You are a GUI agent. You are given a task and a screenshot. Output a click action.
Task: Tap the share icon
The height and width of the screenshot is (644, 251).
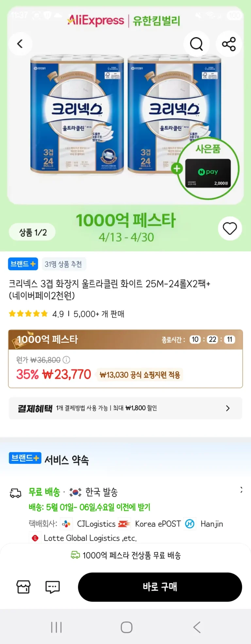pyautogui.click(x=229, y=44)
